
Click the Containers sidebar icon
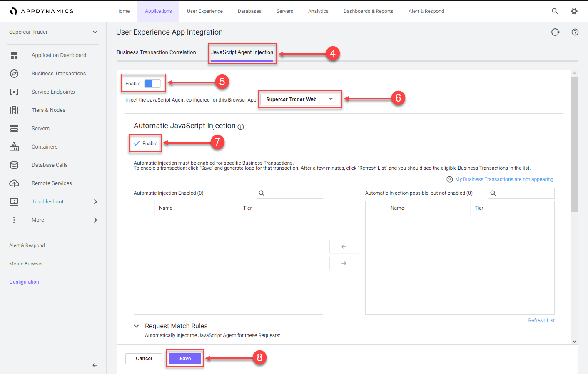click(14, 146)
